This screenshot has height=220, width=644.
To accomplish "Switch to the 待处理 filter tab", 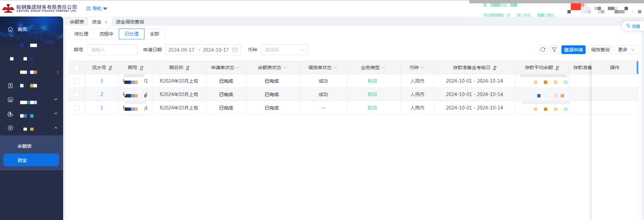I will click(81, 34).
